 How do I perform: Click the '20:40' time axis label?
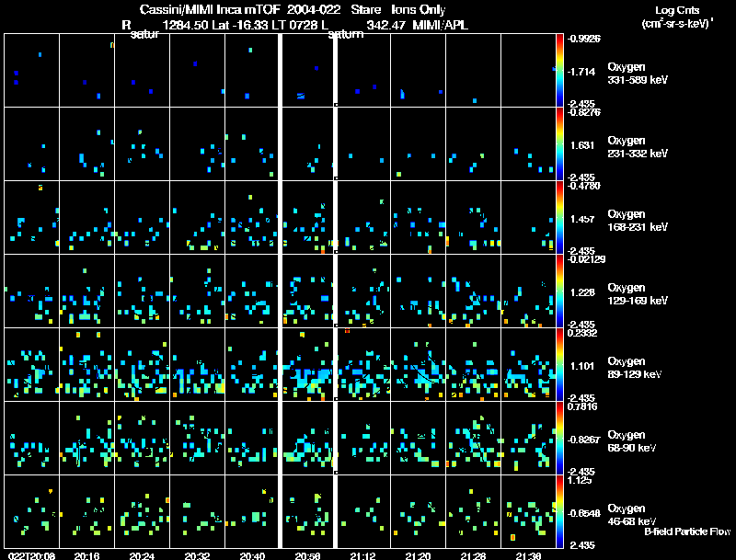click(252, 555)
